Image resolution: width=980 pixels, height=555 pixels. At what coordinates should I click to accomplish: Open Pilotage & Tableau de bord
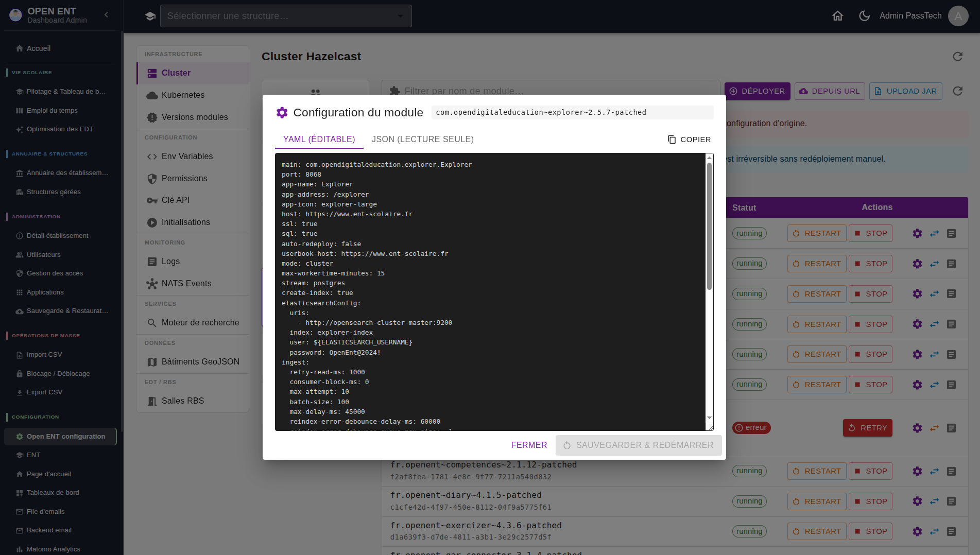pos(61,92)
